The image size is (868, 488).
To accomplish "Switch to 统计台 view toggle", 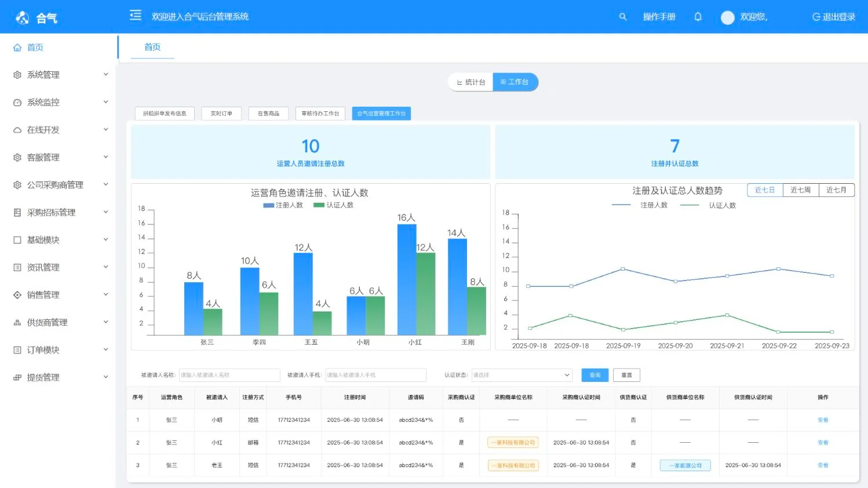I will coord(471,82).
